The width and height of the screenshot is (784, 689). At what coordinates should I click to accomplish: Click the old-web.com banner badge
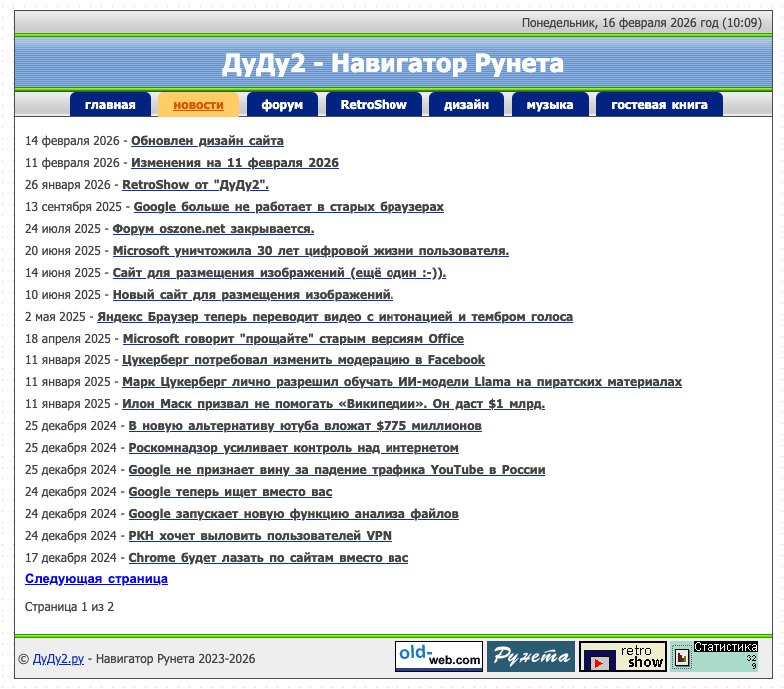[439, 656]
